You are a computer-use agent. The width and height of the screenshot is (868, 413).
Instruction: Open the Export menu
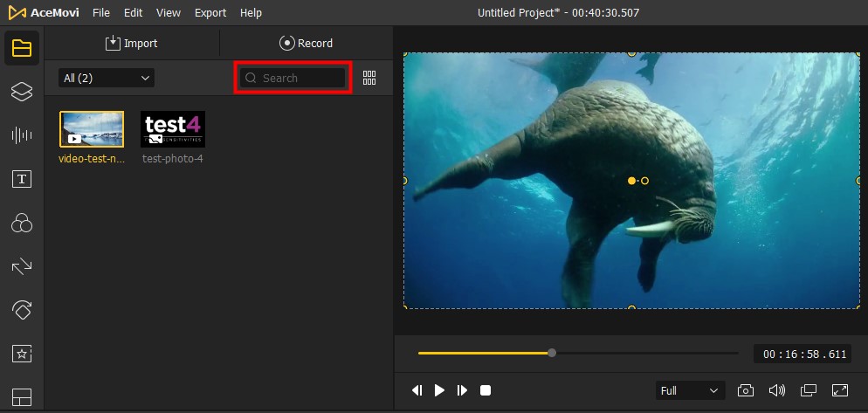tap(210, 13)
